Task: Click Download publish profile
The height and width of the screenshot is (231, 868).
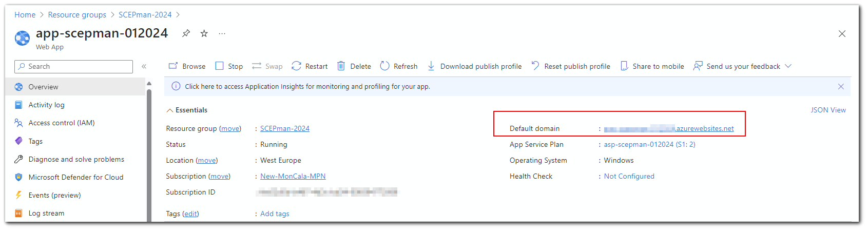Action: (474, 66)
